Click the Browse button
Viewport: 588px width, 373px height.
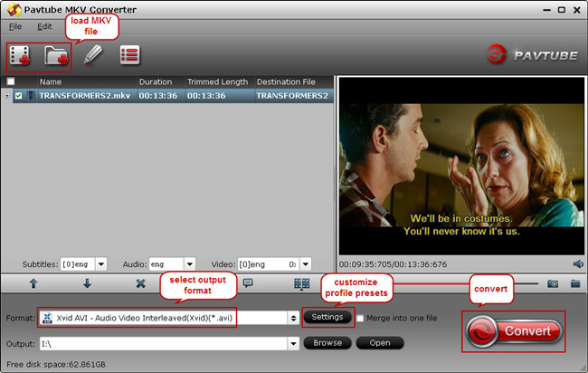click(x=327, y=343)
